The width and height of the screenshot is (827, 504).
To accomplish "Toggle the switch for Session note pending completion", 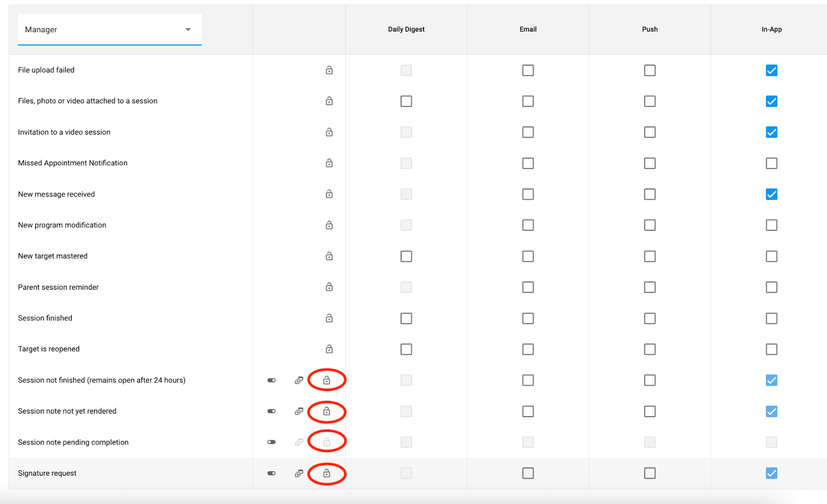I will (x=271, y=443).
